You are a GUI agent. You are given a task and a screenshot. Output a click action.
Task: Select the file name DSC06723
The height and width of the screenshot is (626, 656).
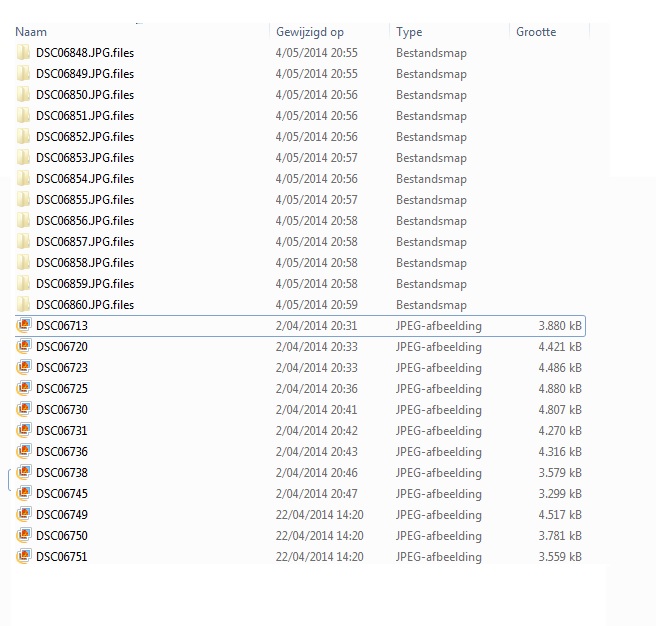(62, 368)
